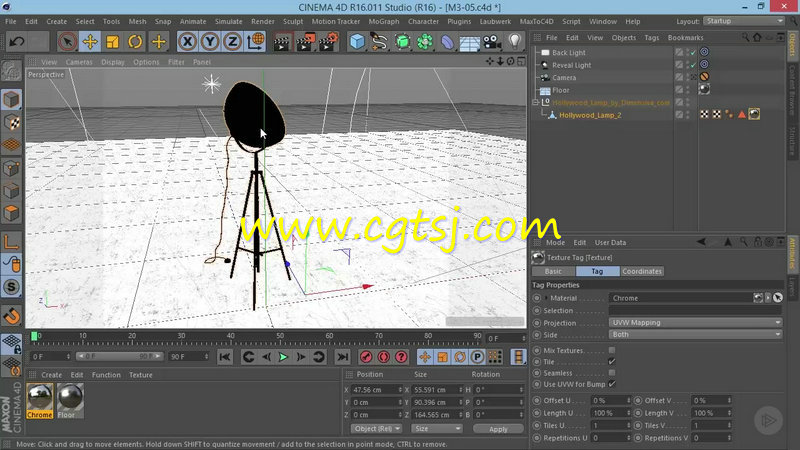Click the Material Chrome field

(680, 298)
